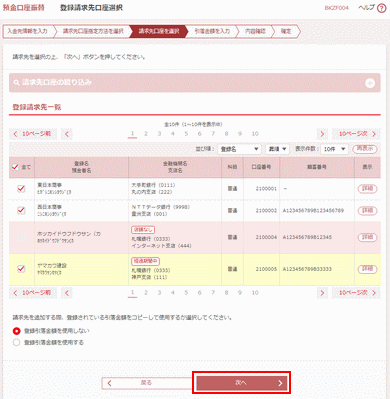Uncheck the ヤマカワ建設 row checkbox
Screen dimensions: 390x399
pyautogui.click(x=21, y=269)
